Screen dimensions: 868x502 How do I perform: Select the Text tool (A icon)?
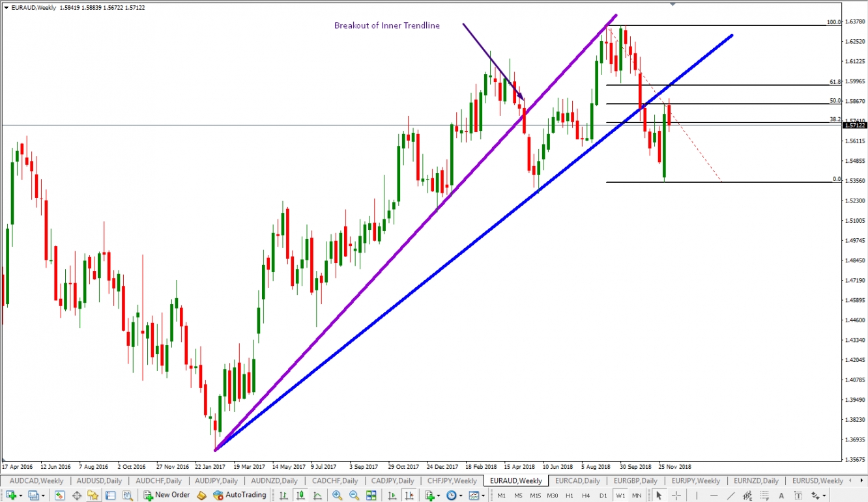pos(781,495)
